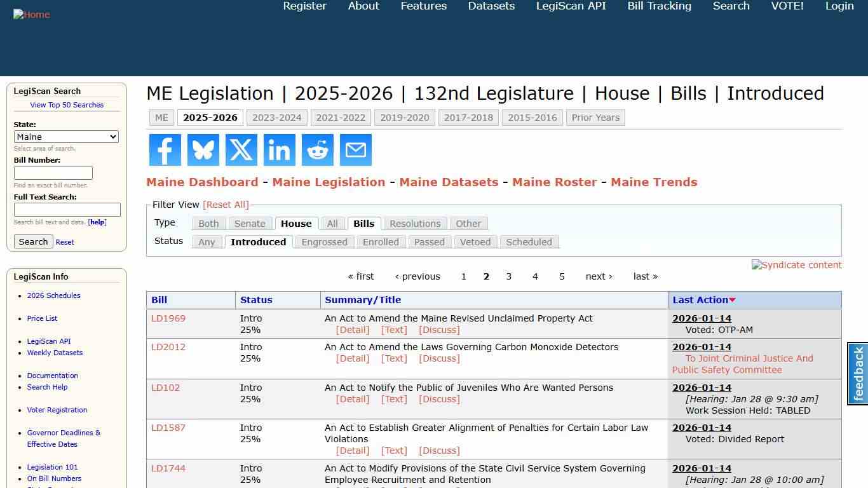Set Status filter to Any

tap(207, 241)
